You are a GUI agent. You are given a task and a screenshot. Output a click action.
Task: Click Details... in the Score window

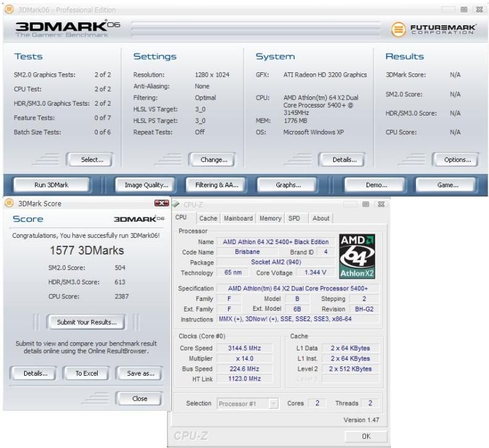pyautogui.click(x=35, y=373)
